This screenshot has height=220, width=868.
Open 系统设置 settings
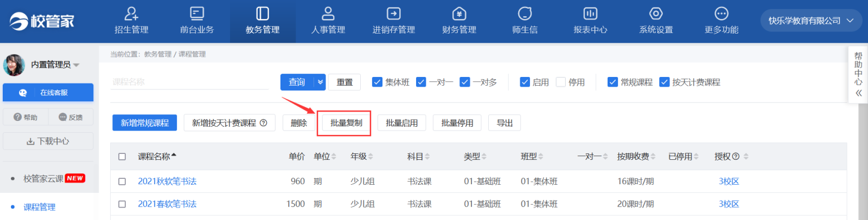click(x=656, y=21)
